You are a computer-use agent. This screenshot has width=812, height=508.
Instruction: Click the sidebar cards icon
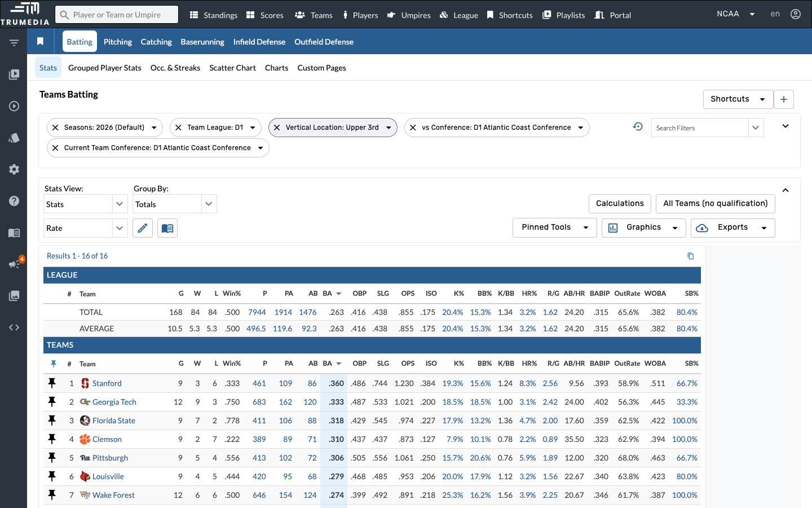click(x=14, y=138)
